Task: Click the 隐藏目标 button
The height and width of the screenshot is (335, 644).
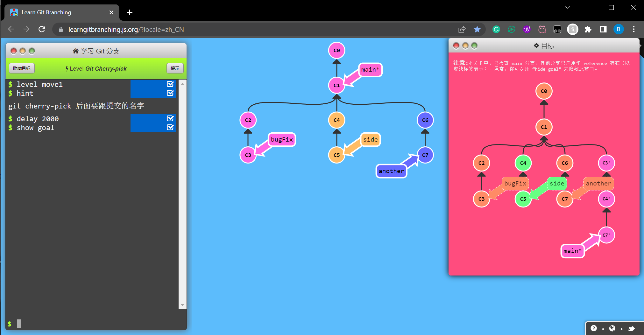Action: tap(21, 68)
